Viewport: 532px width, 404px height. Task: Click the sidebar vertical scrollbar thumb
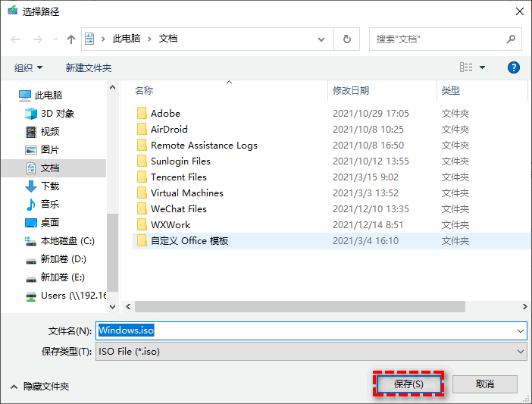[113, 252]
